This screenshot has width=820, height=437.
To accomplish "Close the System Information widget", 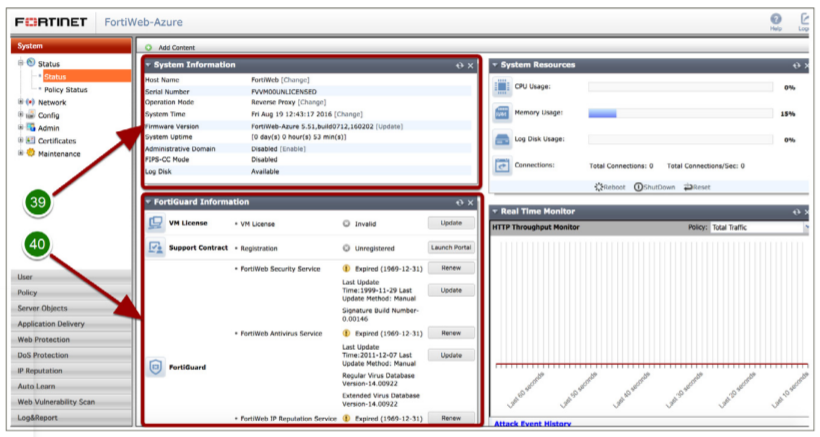I will 470,65.
